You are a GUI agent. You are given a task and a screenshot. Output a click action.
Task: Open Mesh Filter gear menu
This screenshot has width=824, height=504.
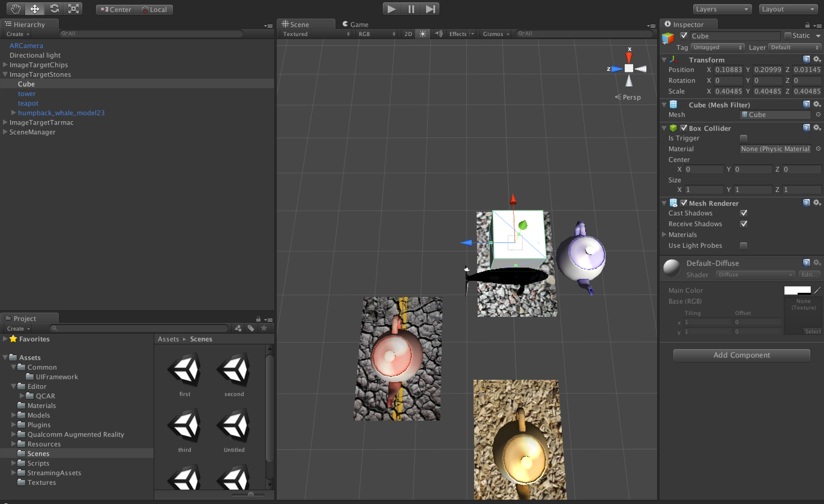coord(817,105)
